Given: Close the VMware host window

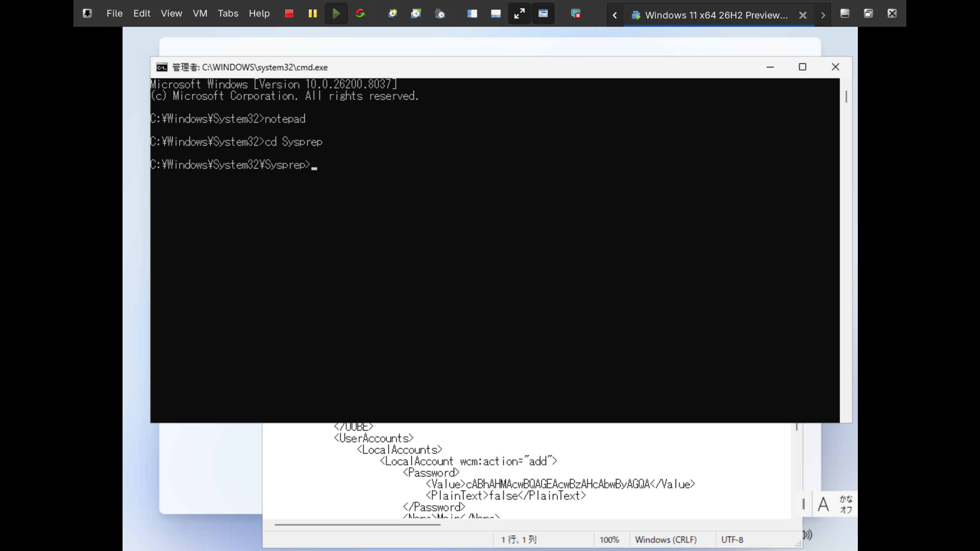Looking at the screenshot, I should tap(892, 13).
